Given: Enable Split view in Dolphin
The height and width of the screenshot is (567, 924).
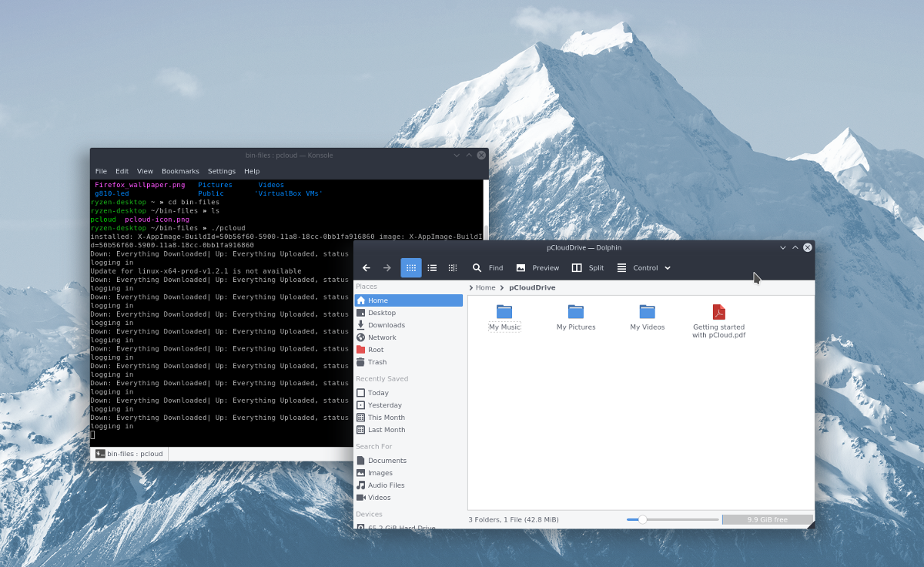Looking at the screenshot, I should [x=588, y=267].
